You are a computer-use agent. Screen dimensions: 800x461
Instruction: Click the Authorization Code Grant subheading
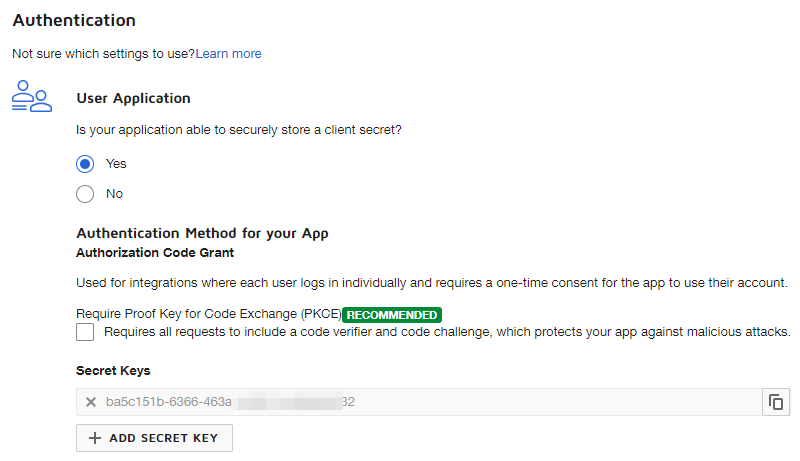[x=155, y=252]
